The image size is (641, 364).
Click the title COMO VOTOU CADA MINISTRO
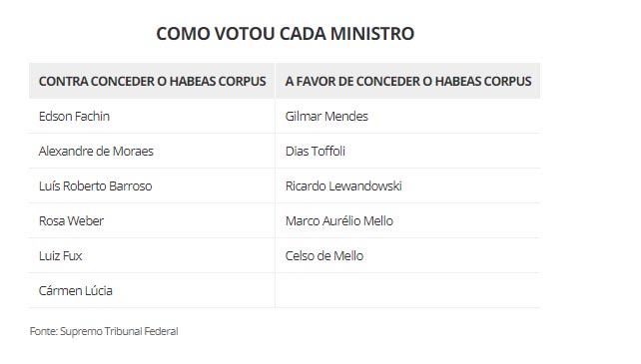(285, 34)
